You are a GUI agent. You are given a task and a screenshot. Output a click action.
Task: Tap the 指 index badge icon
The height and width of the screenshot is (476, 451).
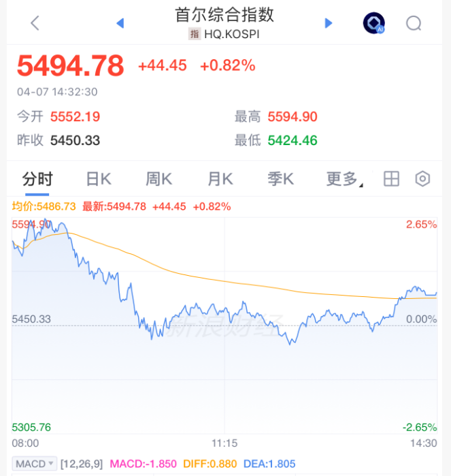[195, 33]
